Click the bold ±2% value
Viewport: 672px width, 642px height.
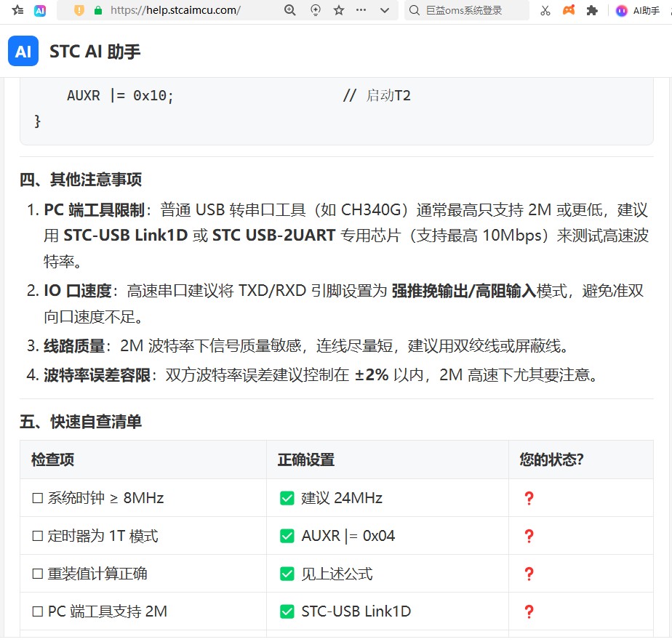(x=372, y=375)
